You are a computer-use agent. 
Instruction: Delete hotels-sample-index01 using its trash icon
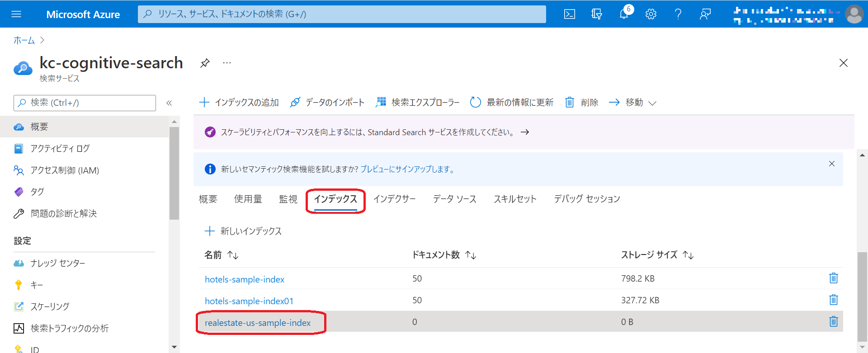pos(834,300)
